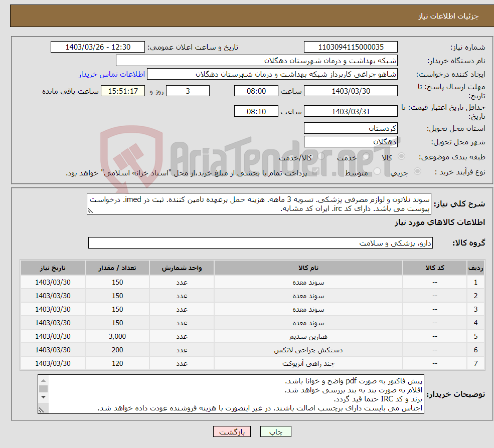Click the request creator name field
Image resolution: width=494 pixels, height=448 pixels.
pyautogui.click(x=272, y=74)
